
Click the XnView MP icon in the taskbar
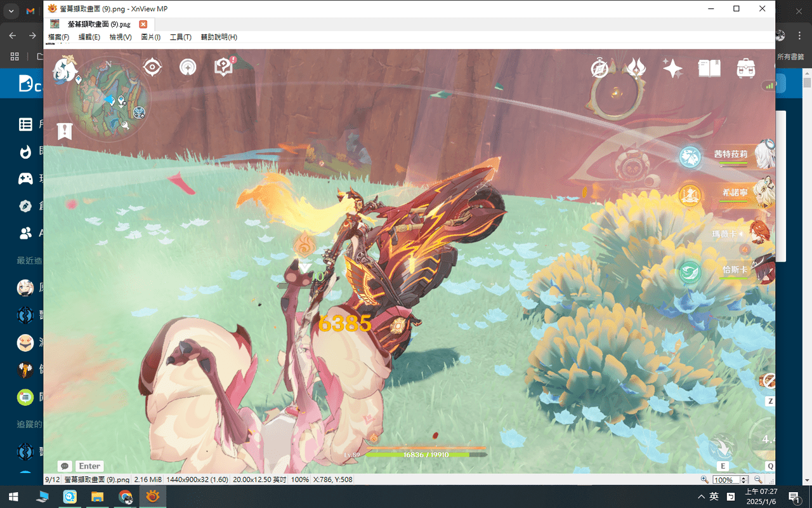point(153,496)
